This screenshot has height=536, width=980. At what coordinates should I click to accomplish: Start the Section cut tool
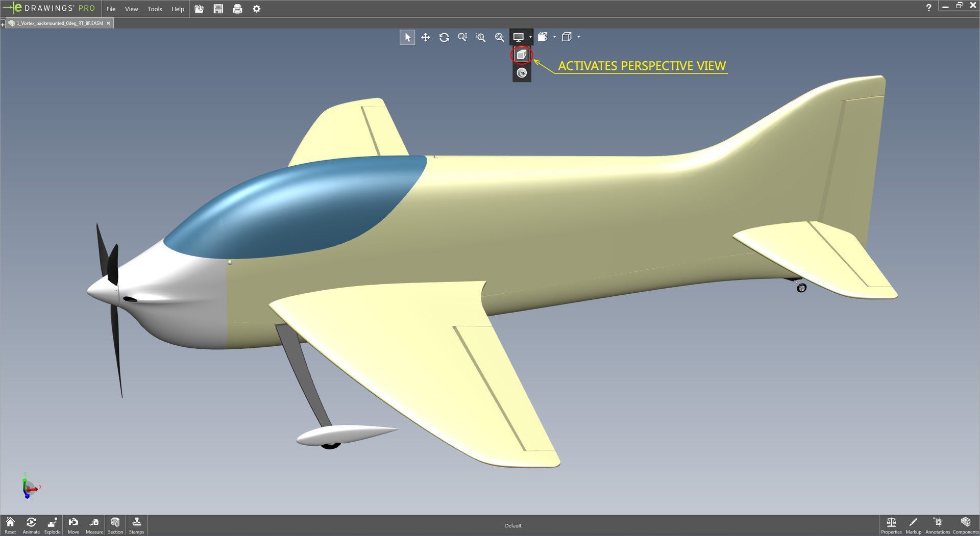coord(115,525)
